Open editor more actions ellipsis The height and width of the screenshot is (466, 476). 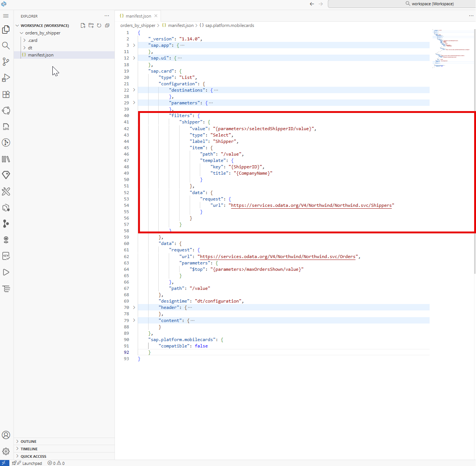point(471,16)
